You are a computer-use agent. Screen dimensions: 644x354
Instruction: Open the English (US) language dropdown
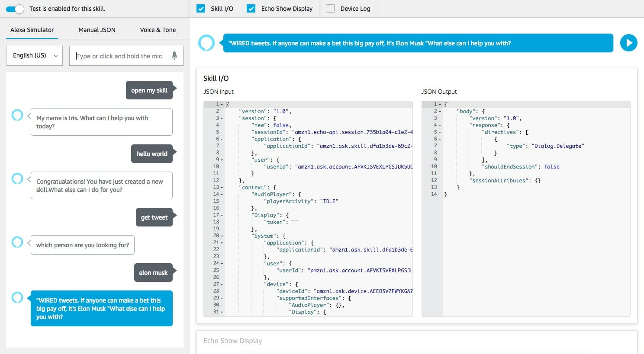point(34,56)
